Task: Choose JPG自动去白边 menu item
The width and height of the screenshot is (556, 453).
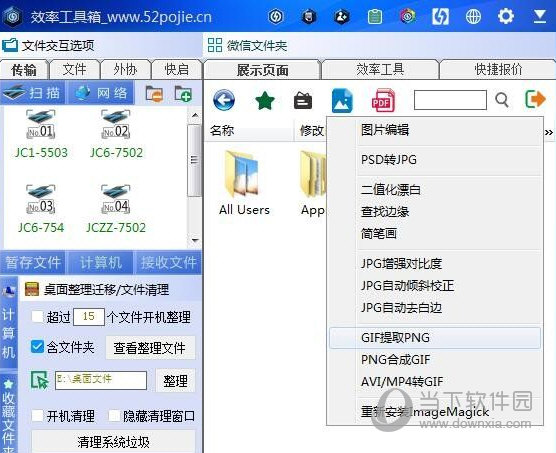Action: pyautogui.click(x=435, y=308)
